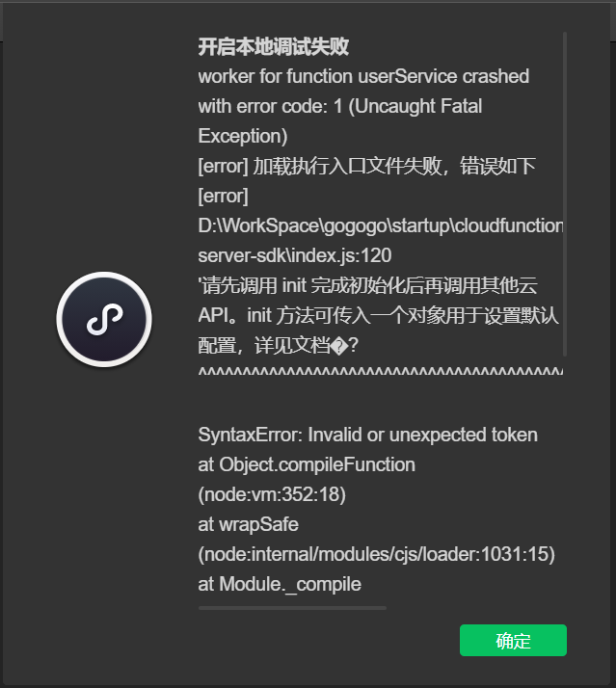This screenshot has width=616, height=688.
Task: Click the 加载执行入口文件失败 error line
Action: click(x=366, y=166)
